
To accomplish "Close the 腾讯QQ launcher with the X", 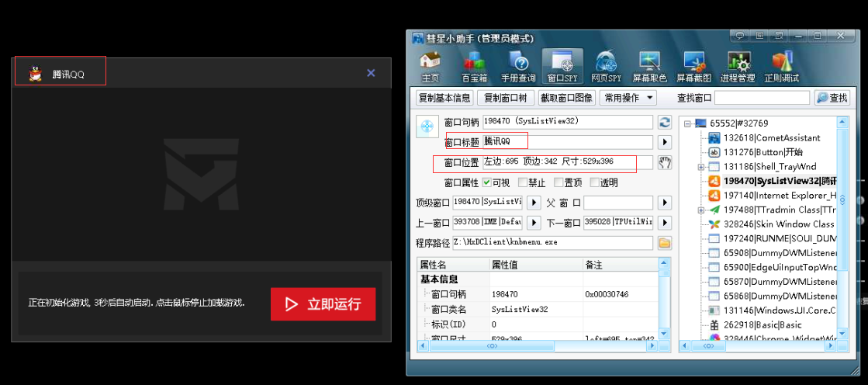I will 371,73.
